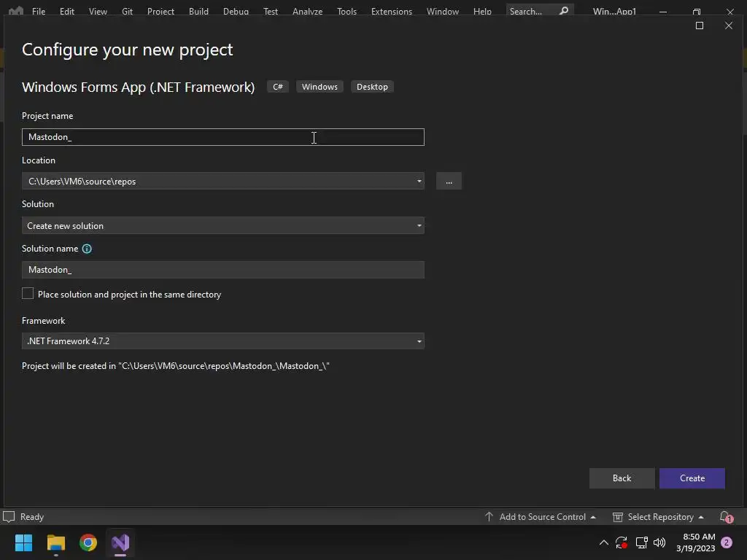
Task: Open the Extensions menu
Action: point(392,11)
